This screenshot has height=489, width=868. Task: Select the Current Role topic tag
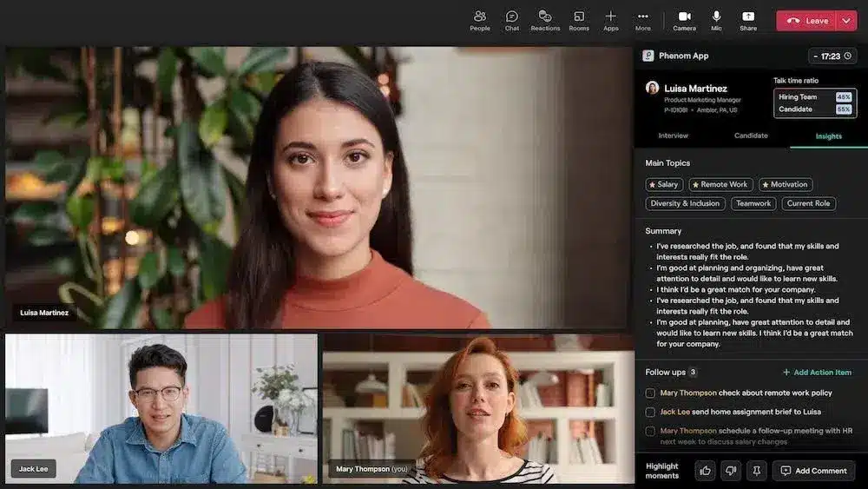[x=808, y=203]
